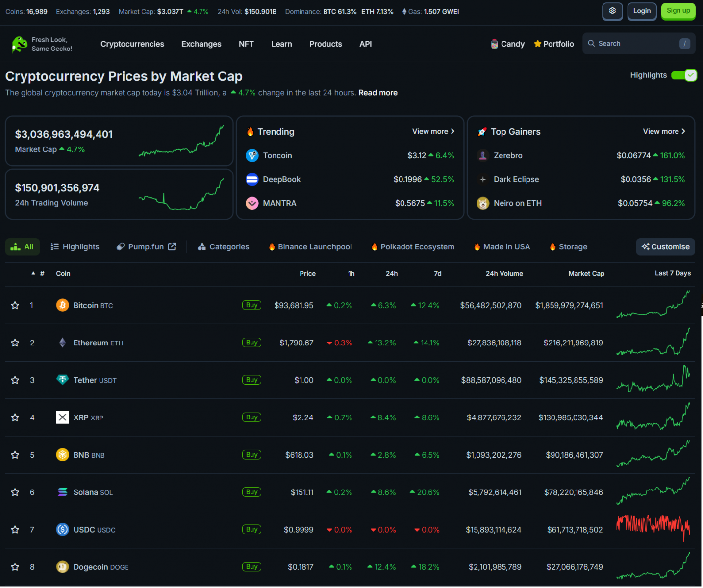Click the Solana coin icon

[x=62, y=492]
